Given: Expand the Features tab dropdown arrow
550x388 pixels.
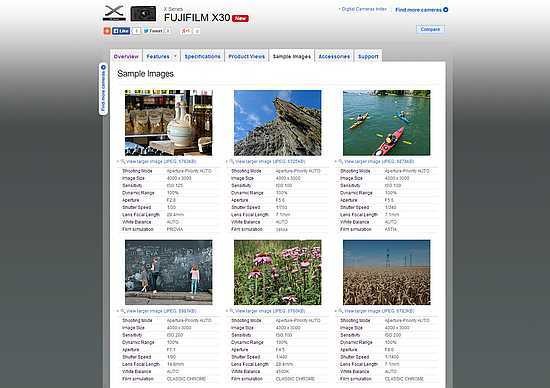Looking at the screenshot, I should tap(175, 56).
